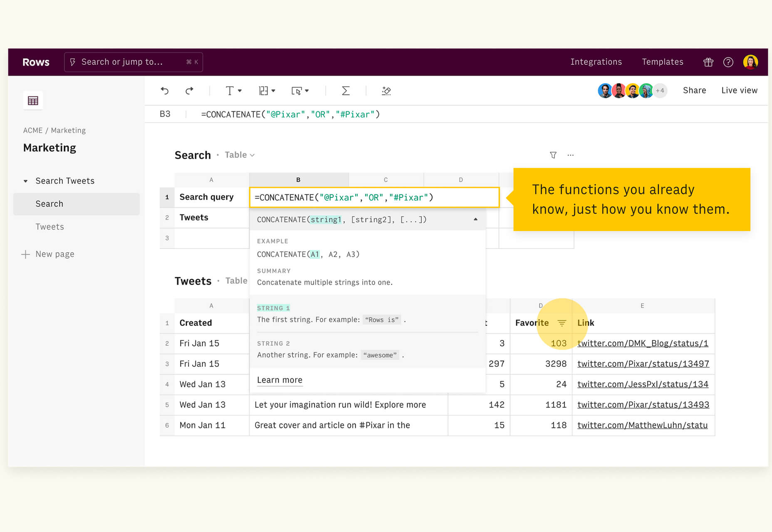Click the redo arrow icon
This screenshot has width=772, height=532.
(x=189, y=91)
